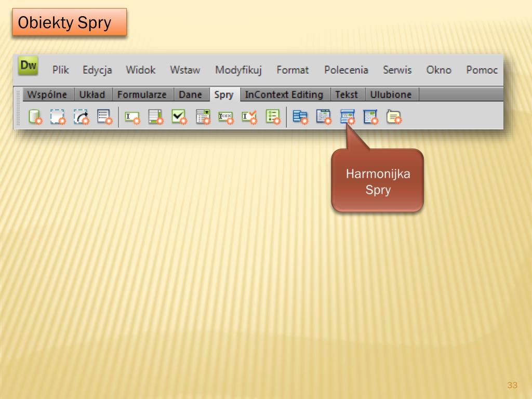Open the Modyfikuj menu
The image size is (532, 399).
point(238,70)
